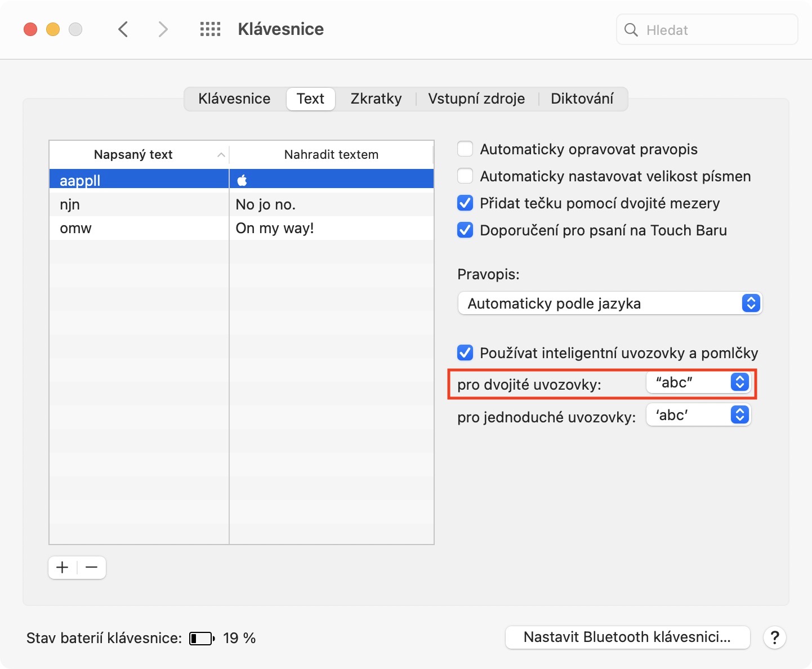This screenshot has width=812, height=669.
Task: Click the Hledat search field
Action: pyautogui.click(x=715, y=30)
